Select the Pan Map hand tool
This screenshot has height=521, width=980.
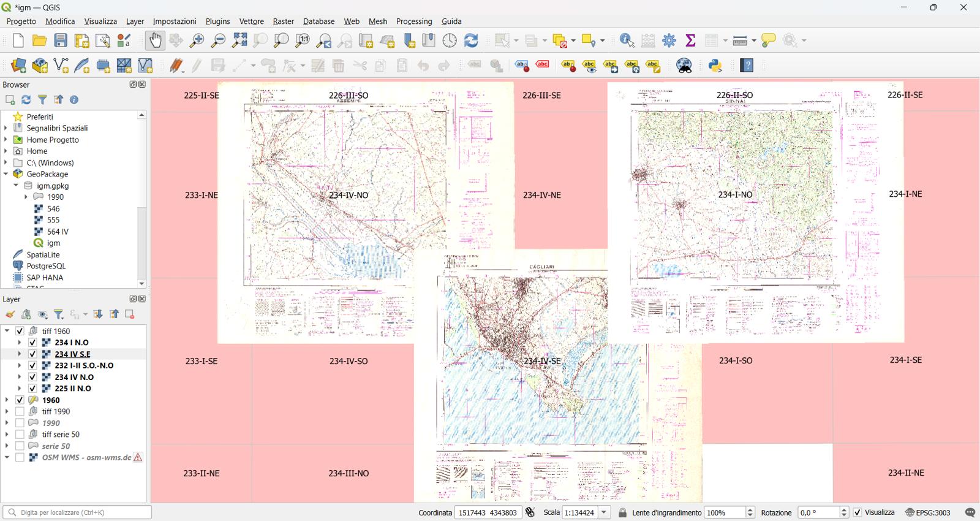(x=156, y=40)
